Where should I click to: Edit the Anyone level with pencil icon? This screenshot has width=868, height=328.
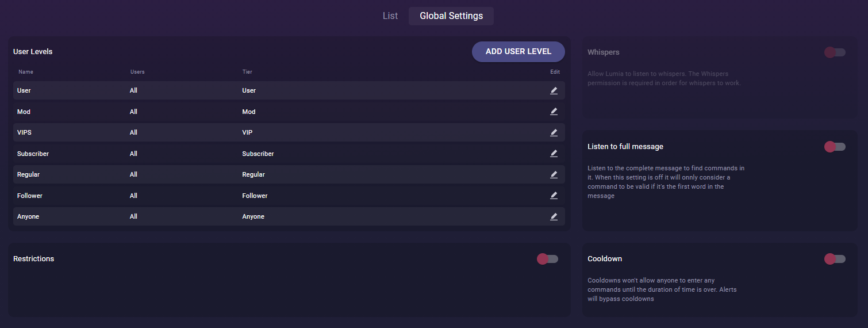(x=554, y=216)
